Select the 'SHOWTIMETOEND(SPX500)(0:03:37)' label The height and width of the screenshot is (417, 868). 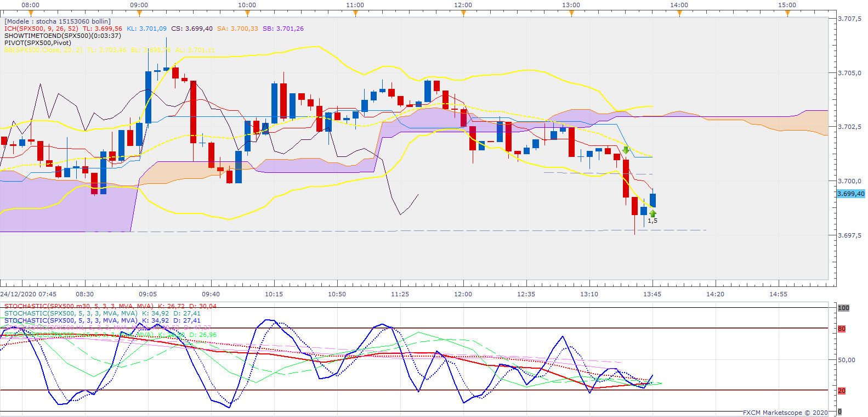[63, 36]
